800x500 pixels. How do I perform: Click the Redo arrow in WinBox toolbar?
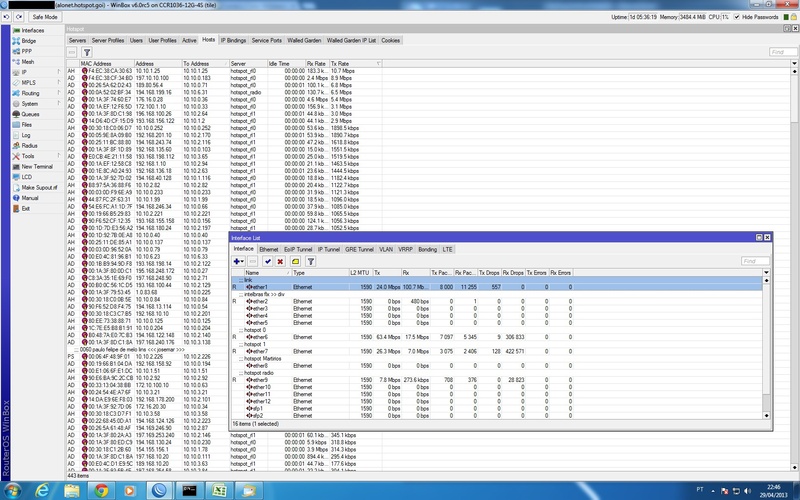click(x=19, y=17)
